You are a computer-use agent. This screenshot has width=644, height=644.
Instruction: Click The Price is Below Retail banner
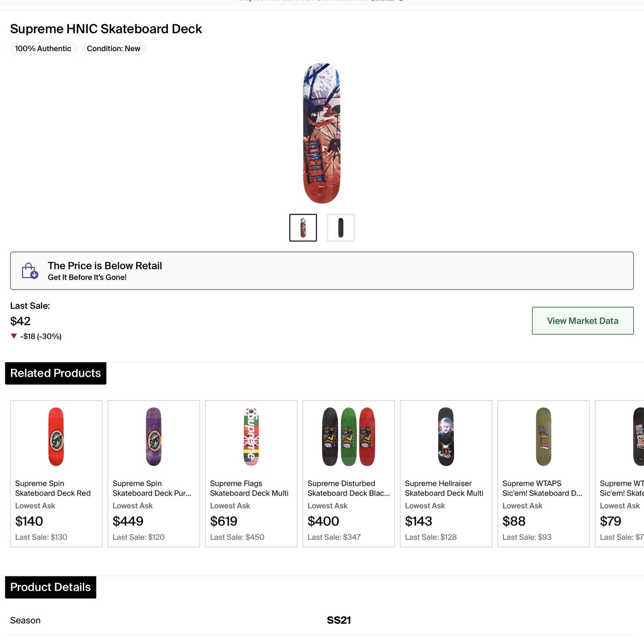point(322,271)
